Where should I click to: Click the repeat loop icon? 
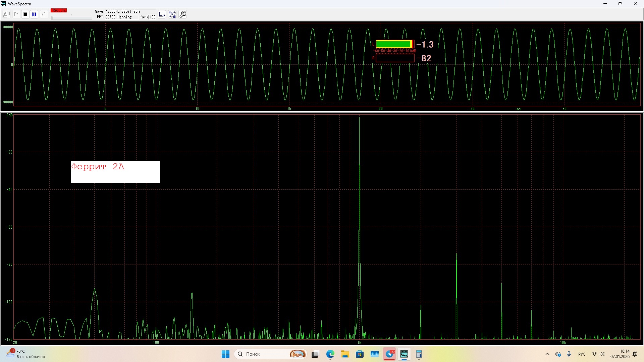click(x=44, y=14)
